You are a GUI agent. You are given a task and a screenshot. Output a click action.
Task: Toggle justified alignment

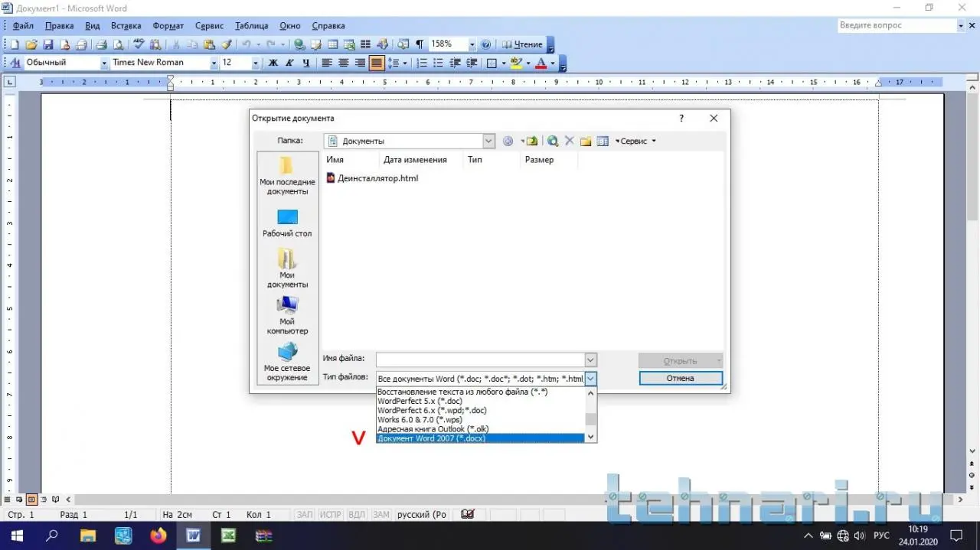pos(377,63)
